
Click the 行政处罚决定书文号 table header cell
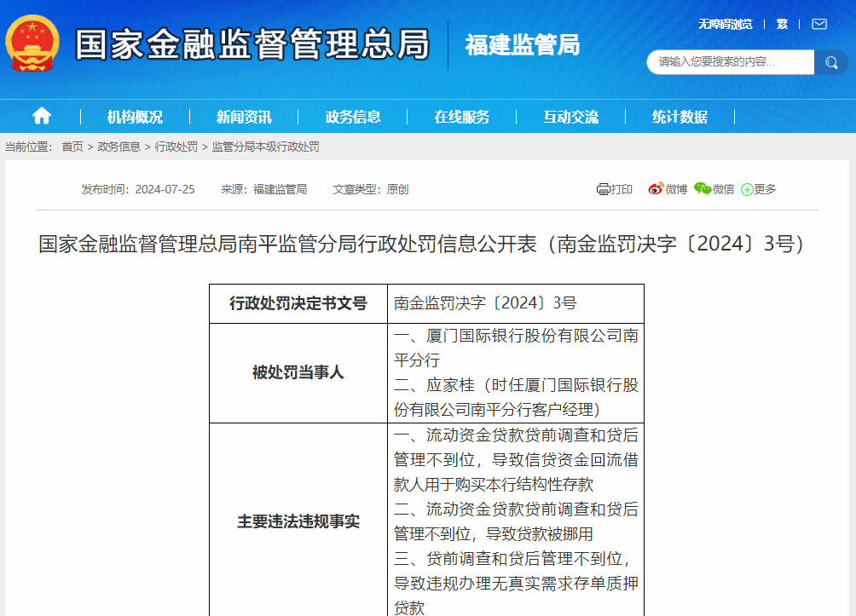point(298,303)
